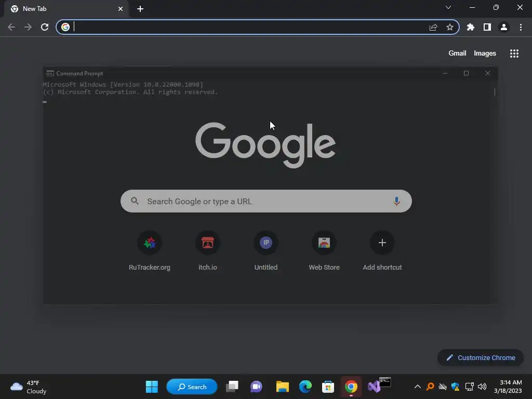Expand the hidden system tray icons
532x399 pixels.
tap(418, 387)
